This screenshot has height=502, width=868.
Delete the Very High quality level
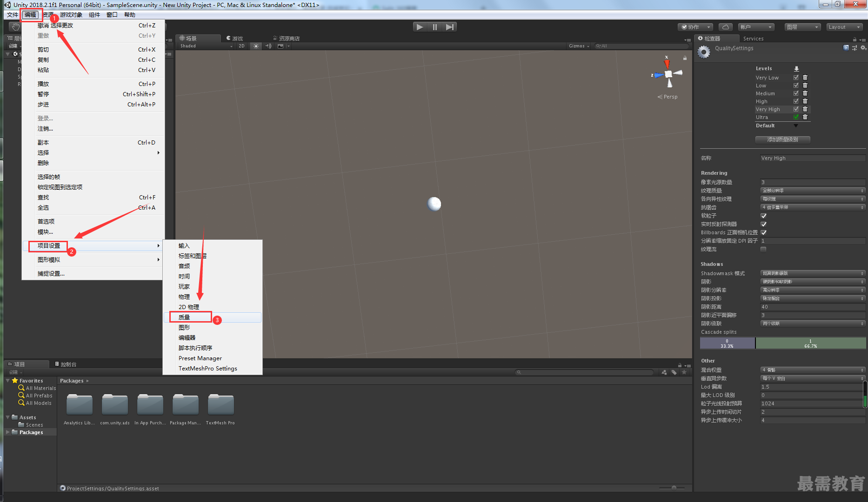(805, 109)
